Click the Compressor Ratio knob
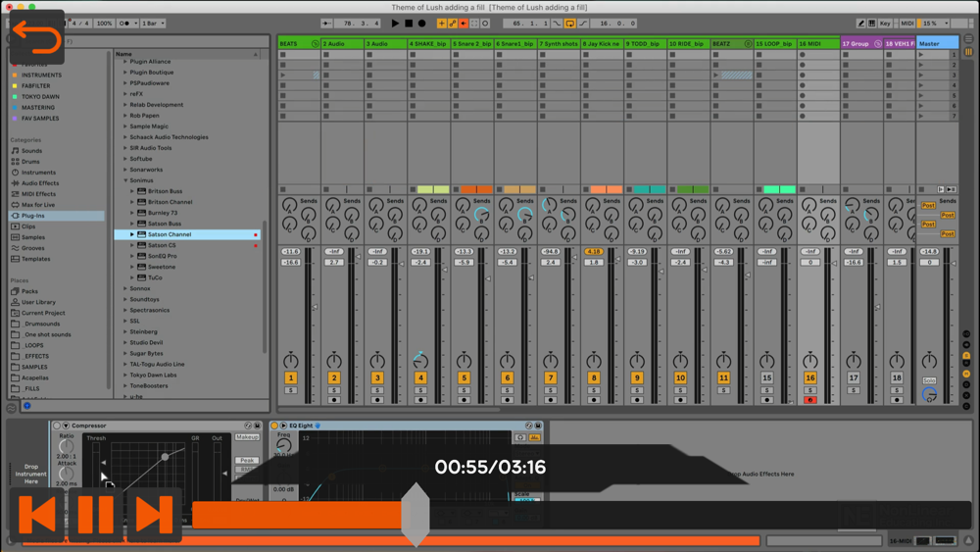Viewport: 980px width, 552px height. click(67, 446)
